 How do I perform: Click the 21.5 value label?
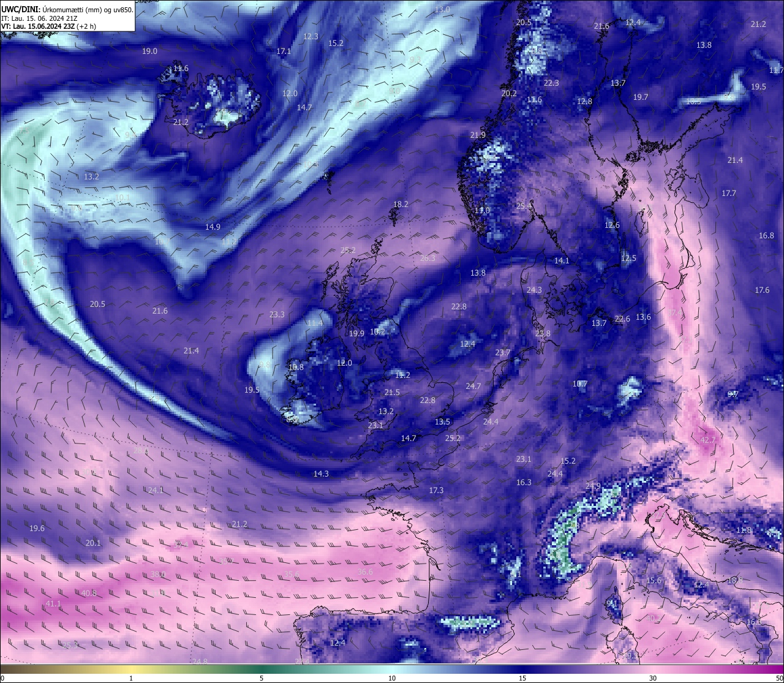(392, 393)
